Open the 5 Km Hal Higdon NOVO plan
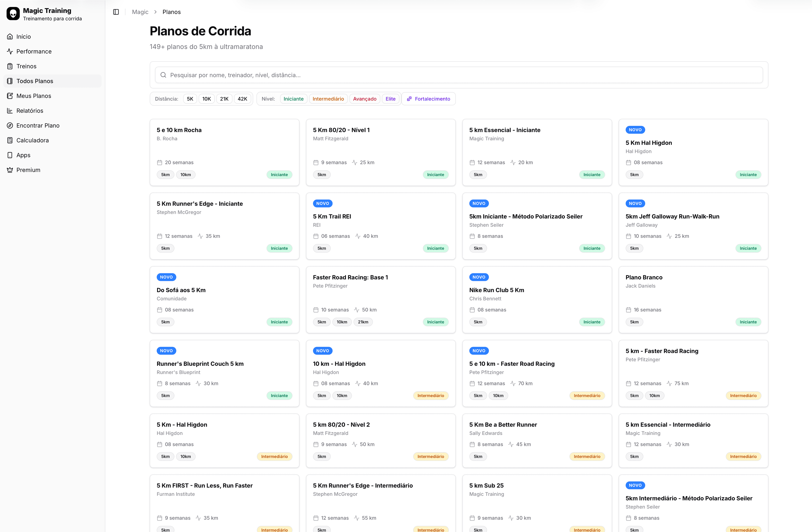Viewport: 812px width, 532px height. click(693, 153)
